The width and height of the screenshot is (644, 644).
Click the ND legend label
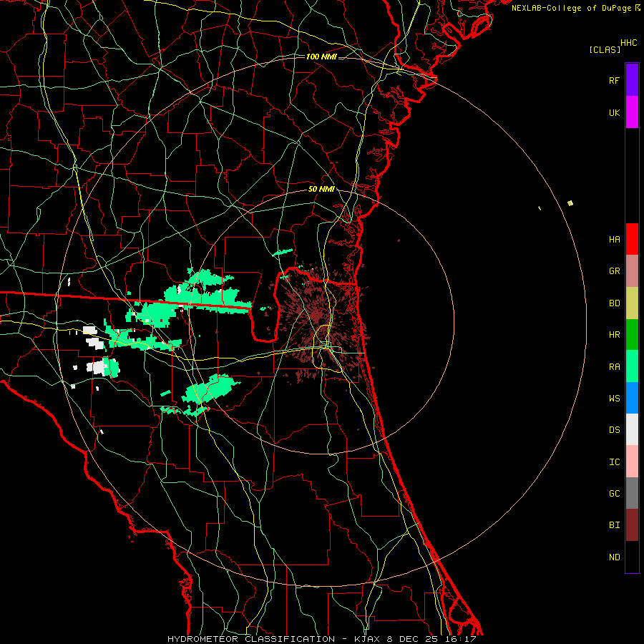pos(614,557)
